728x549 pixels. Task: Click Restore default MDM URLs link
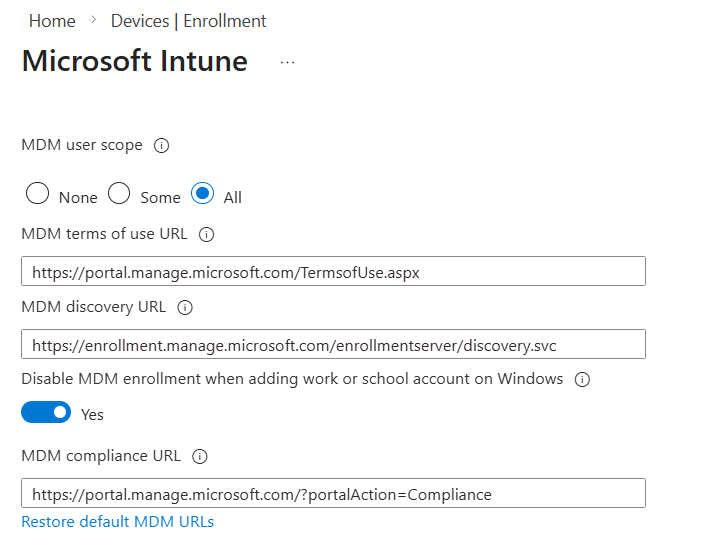click(x=117, y=522)
